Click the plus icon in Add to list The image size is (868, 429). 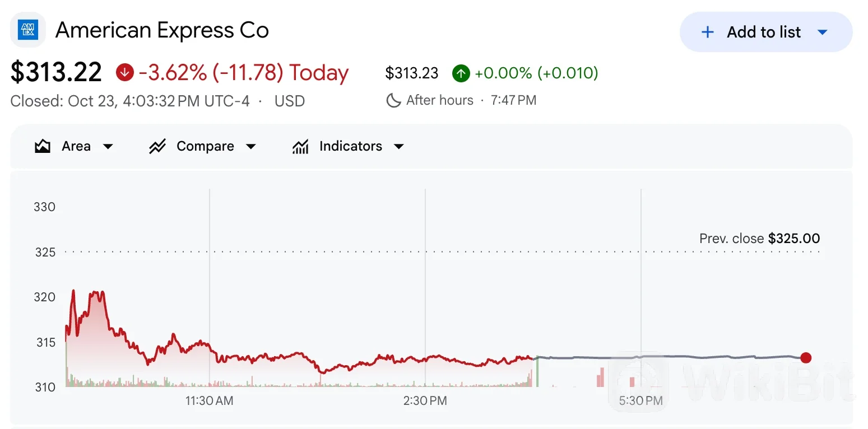click(x=708, y=32)
